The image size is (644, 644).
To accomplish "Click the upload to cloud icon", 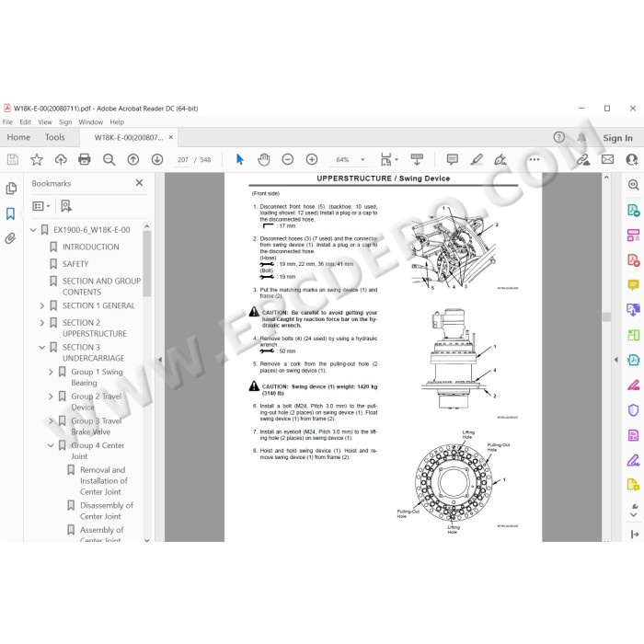I will pyautogui.click(x=61, y=159).
